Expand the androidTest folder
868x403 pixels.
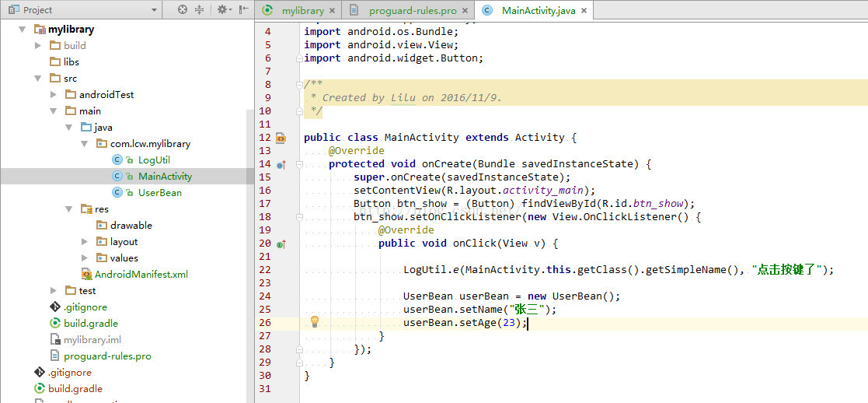point(53,95)
